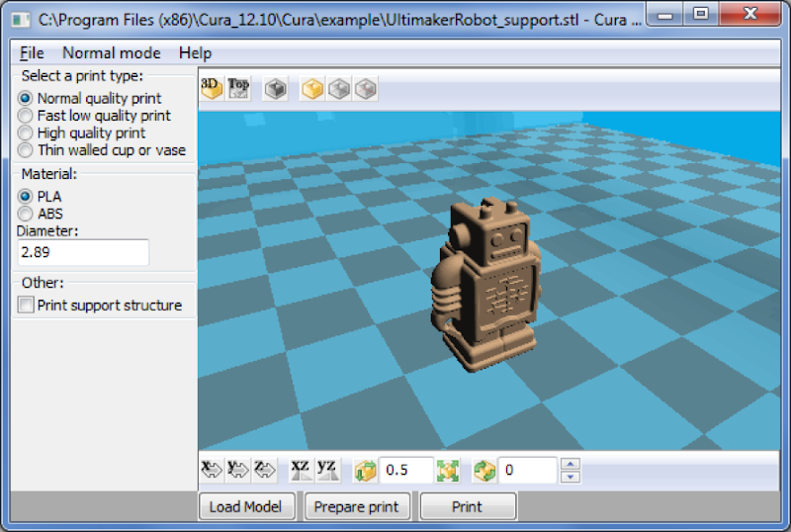The image size is (791, 532).
Task: Enable Print support structure checkbox
Action: [26, 305]
